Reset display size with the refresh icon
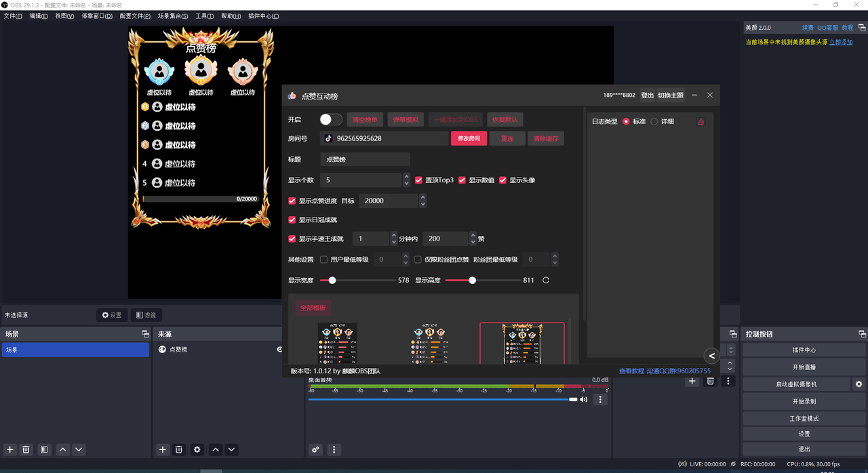This screenshot has height=473, width=868. pyautogui.click(x=546, y=280)
